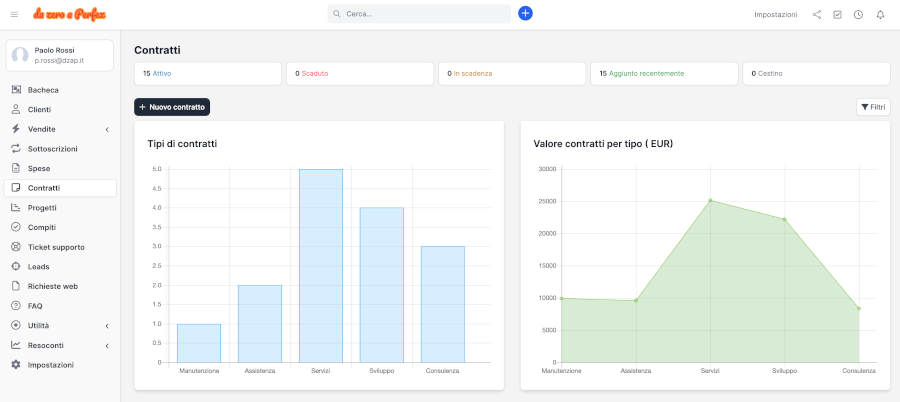Screen dimensions: 900x402
Task: Click the Nuovo contratto button
Action: [x=172, y=107]
